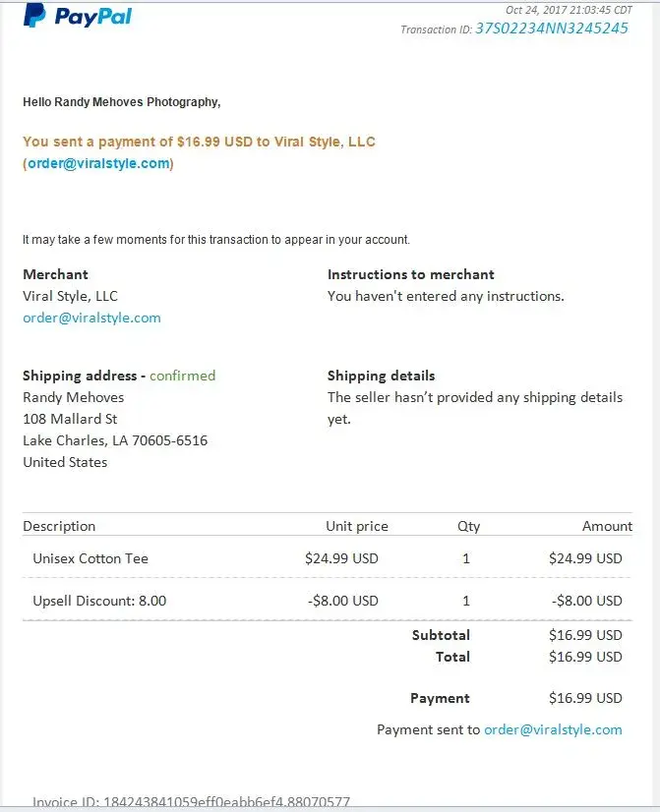Click the Oct 24, 2017 timestamp

tap(569, 10)
